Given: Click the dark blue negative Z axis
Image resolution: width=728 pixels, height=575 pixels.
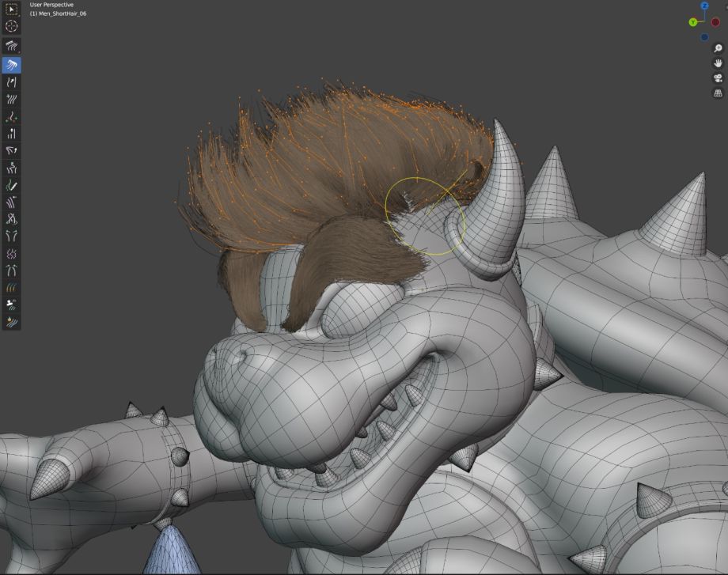Looking at the screenshot, I should tap(705, 37).
